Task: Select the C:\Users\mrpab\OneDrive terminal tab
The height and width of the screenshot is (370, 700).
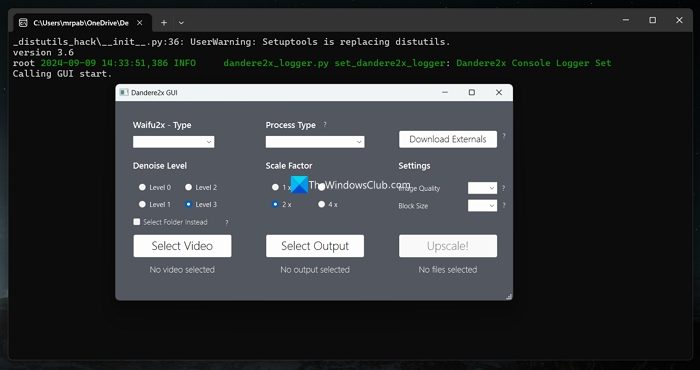Action: pyautogui.click(x=83, y=22)
